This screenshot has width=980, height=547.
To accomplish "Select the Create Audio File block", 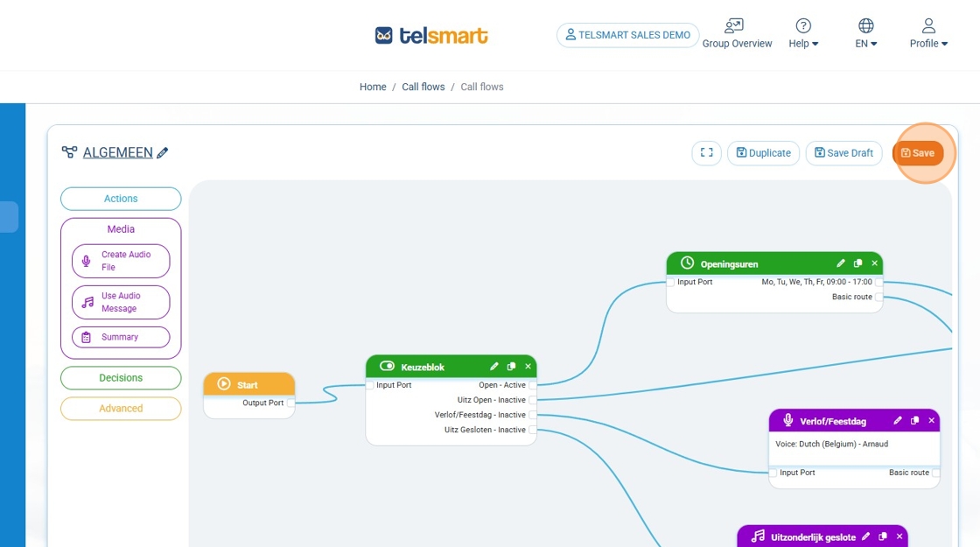I will click(121, 261).
